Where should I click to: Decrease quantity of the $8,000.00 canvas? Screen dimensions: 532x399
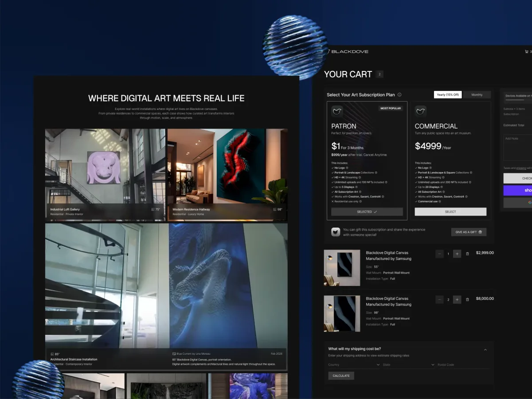439,300
